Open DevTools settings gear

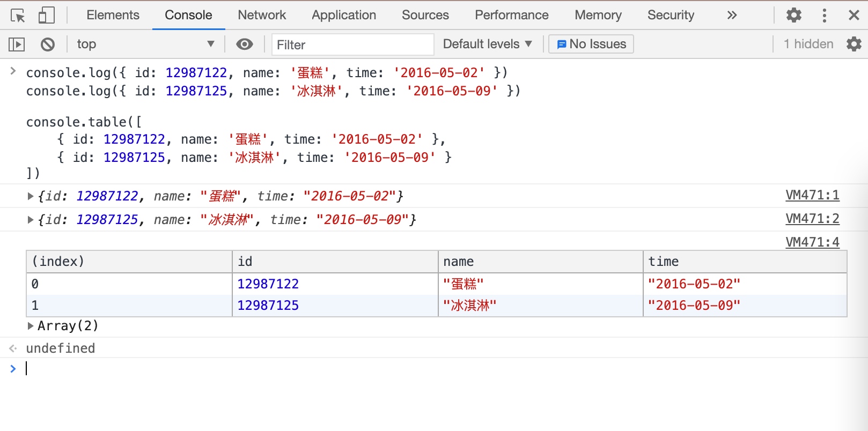pos(794,16)
